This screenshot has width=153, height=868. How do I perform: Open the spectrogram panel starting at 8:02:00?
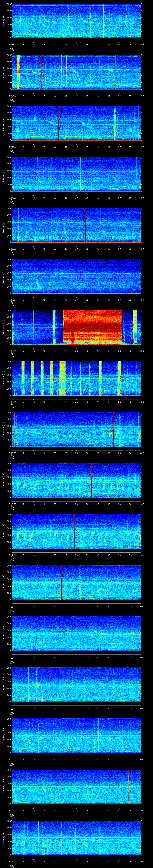point(77,72)
